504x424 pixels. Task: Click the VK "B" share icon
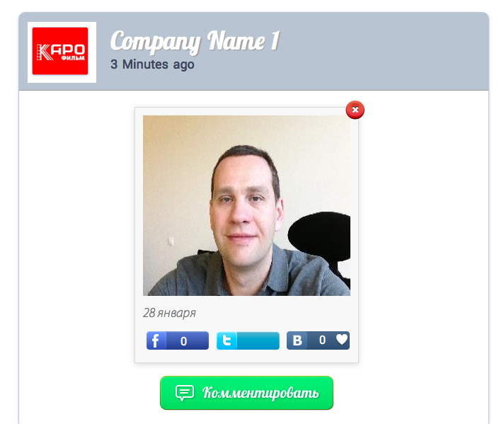(297, 340)
